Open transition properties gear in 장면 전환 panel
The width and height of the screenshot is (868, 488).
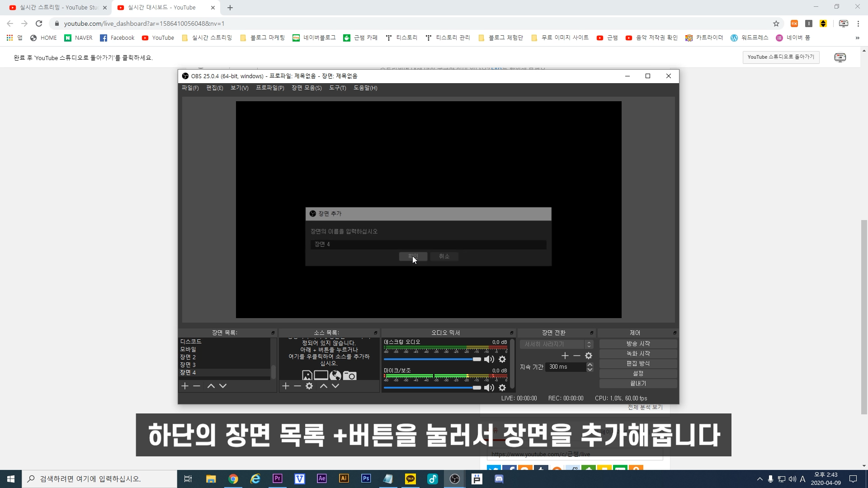click(x=589, y=356)
